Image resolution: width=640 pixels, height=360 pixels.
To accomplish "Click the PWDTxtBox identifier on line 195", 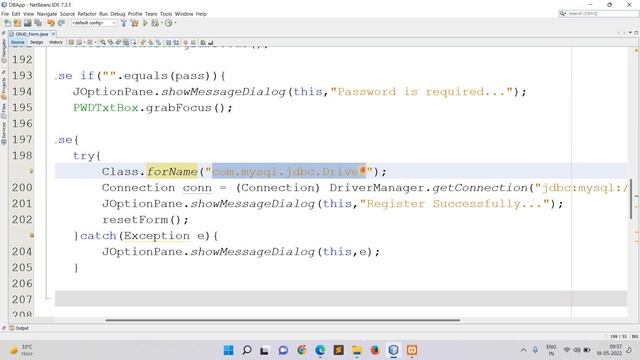I will coord(106,108).
